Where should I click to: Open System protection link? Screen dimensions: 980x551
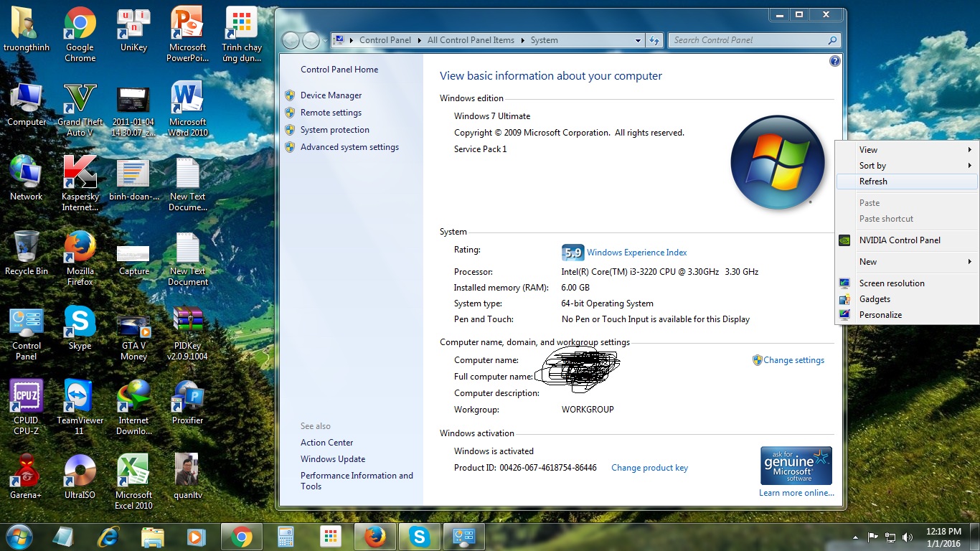pyautogui.click(x=335, y=130)
